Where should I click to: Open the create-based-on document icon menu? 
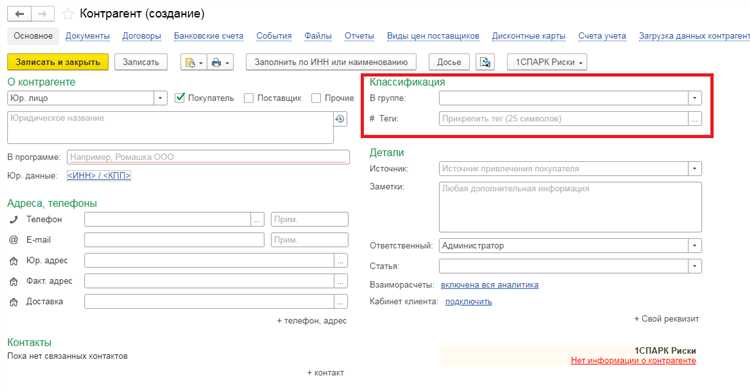pos(193,62)
